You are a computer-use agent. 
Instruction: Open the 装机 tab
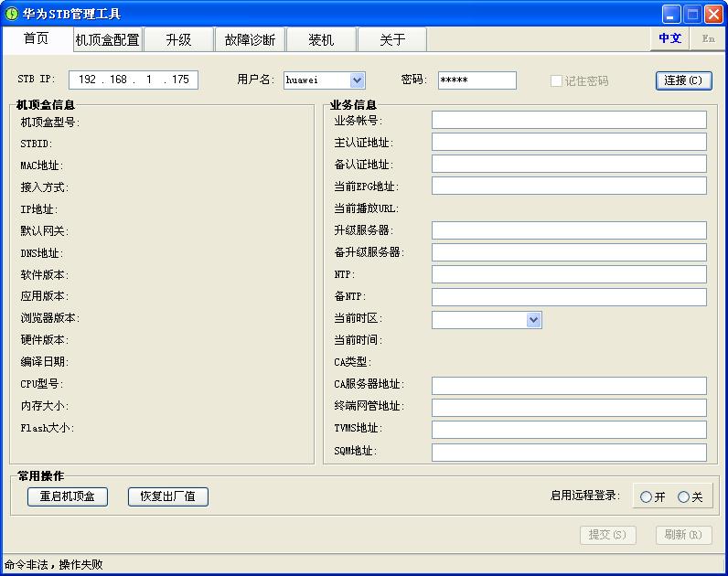click(x=321, y=39)
